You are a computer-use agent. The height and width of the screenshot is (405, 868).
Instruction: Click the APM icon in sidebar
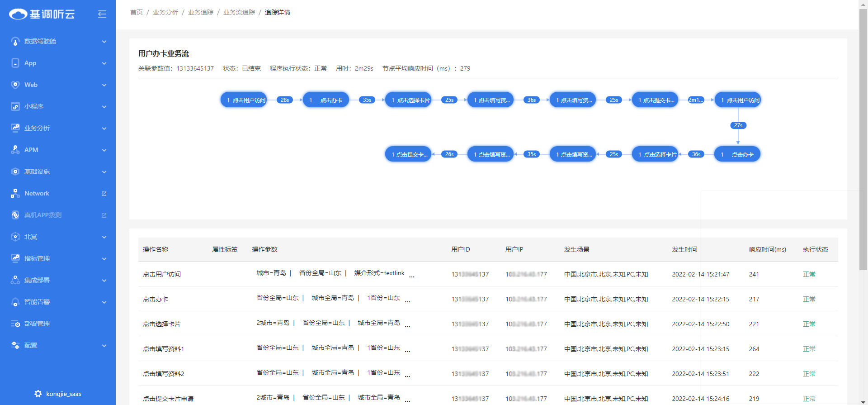pyautogui.click(x=15, y=150)
